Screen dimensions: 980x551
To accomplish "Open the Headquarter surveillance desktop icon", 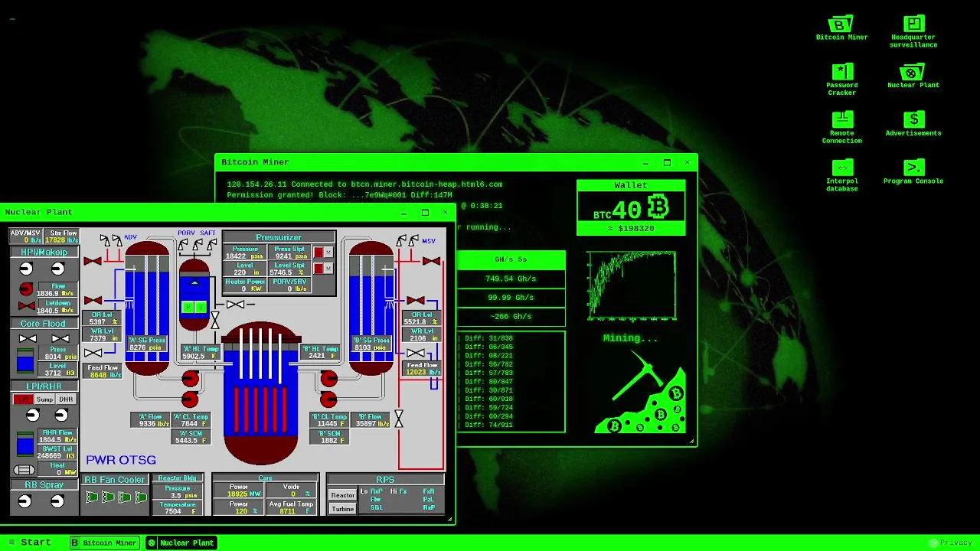I will pos(913,31).
